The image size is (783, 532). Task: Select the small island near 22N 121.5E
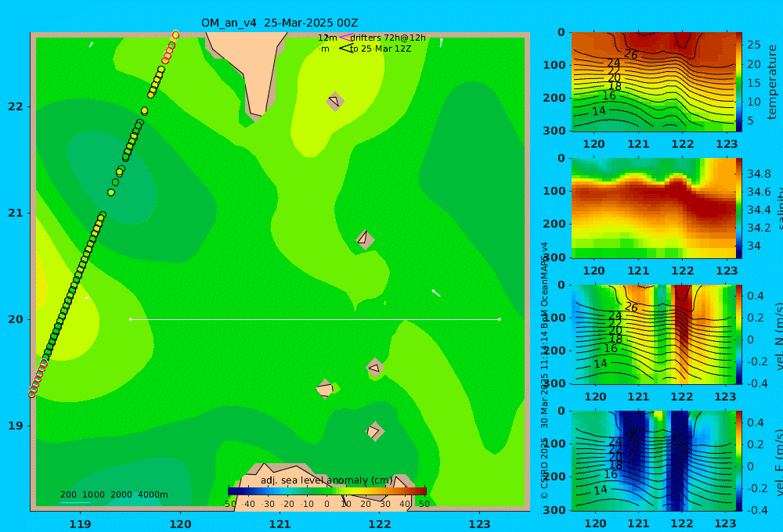coord(334,101)
